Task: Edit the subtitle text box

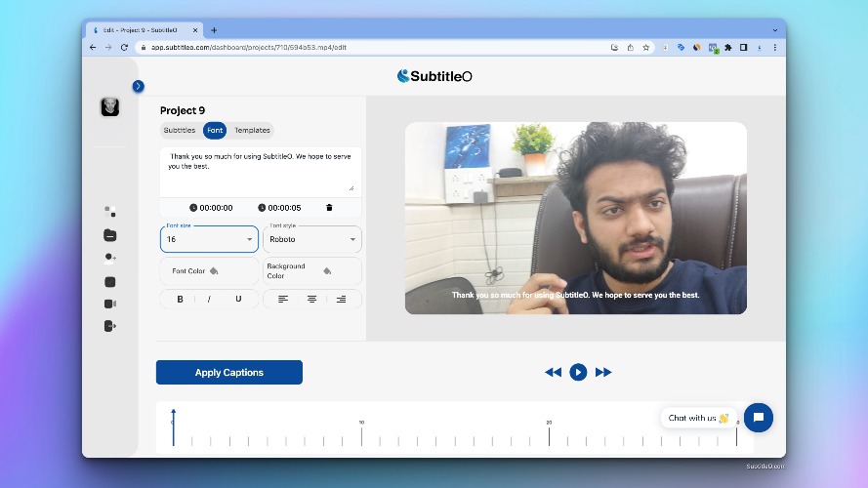Action: [x=261, y=171]
